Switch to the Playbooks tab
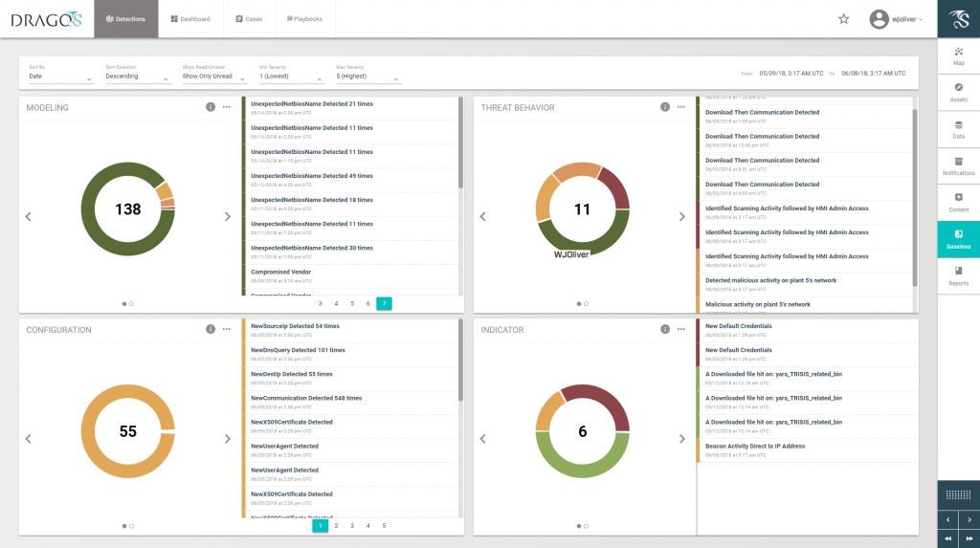Image resolution: width=980 pixels, height=548 pixels. coord(304,19)
